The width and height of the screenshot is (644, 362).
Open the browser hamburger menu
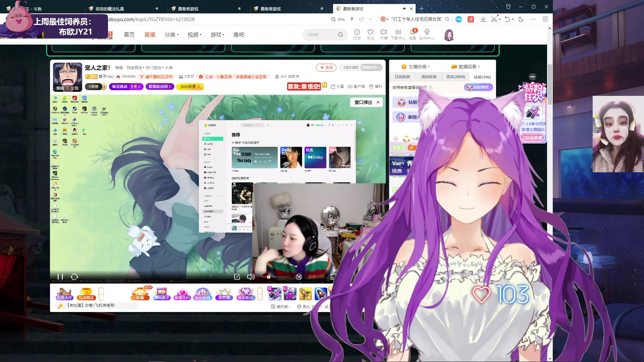tap(545, 19)
